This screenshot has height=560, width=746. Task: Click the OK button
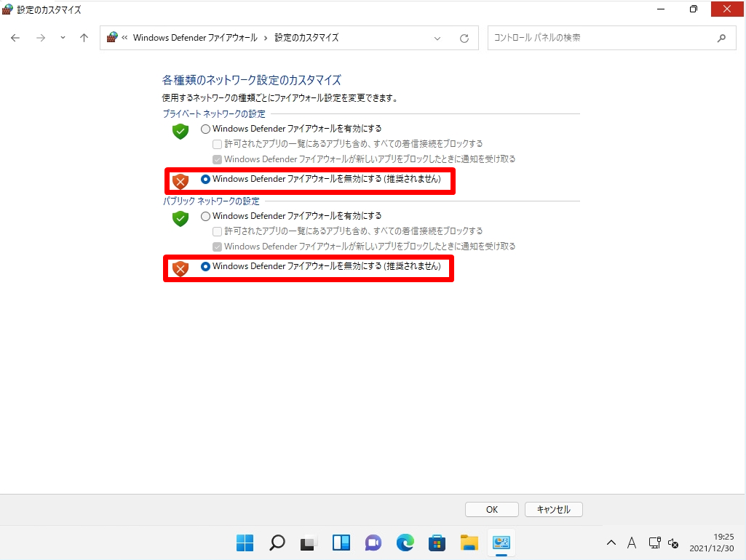point(492,510)
